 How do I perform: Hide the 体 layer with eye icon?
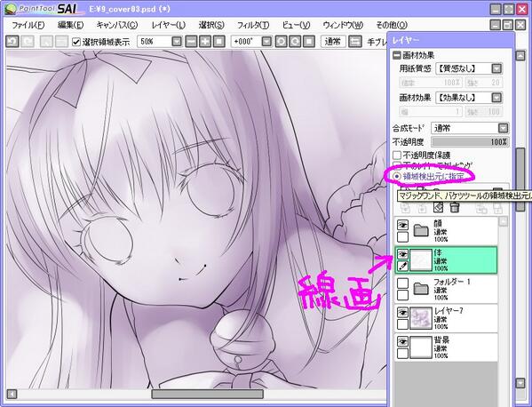tap(402, 254)
